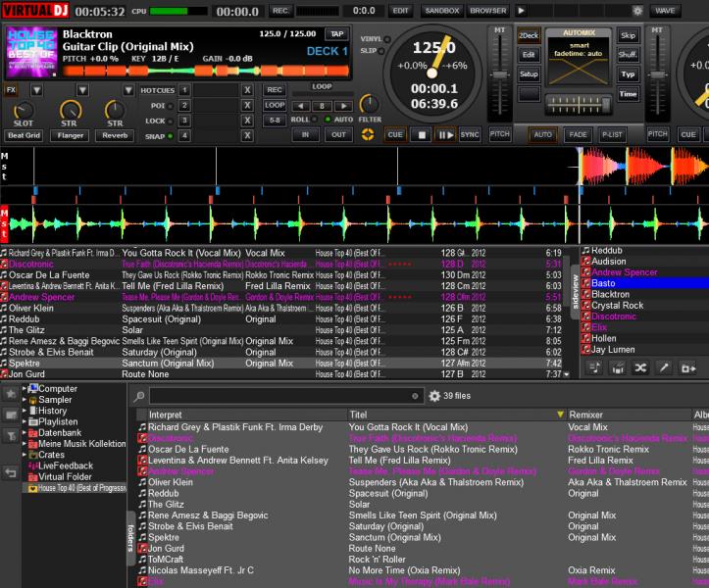The height and width of the screenshot is (588, 709).
Task: Switch to the BROWSER tab
Action: point(488,11)
